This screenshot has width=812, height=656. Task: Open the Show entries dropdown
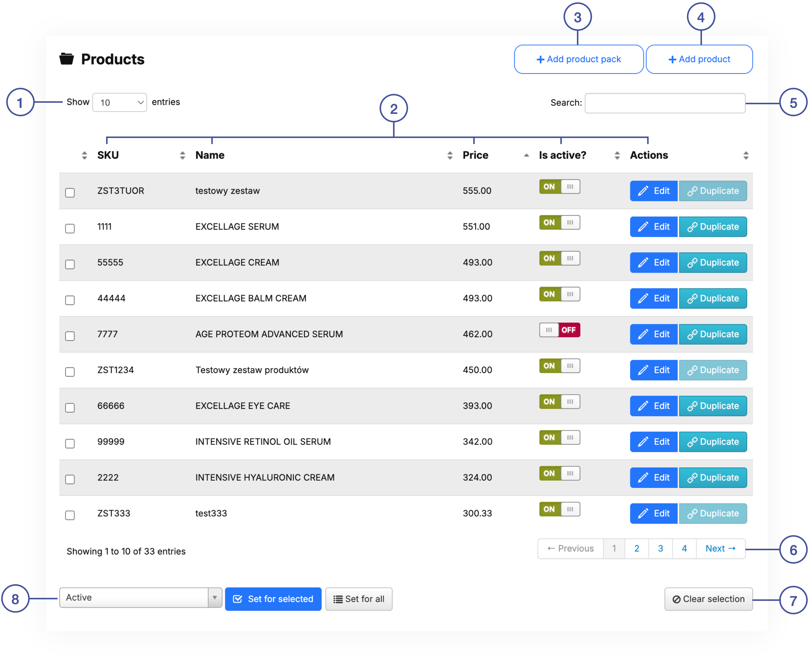(119, 102)
